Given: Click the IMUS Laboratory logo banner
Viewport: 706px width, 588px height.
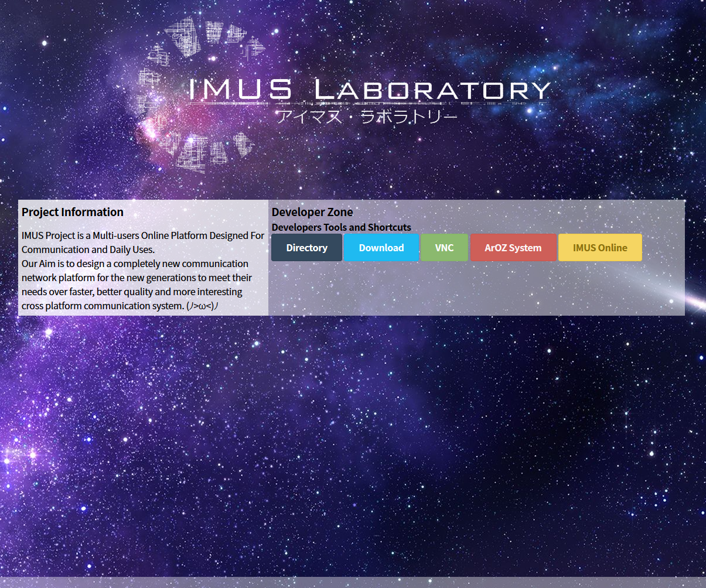Looking at the screenshot, I should [x=345, y=95].
